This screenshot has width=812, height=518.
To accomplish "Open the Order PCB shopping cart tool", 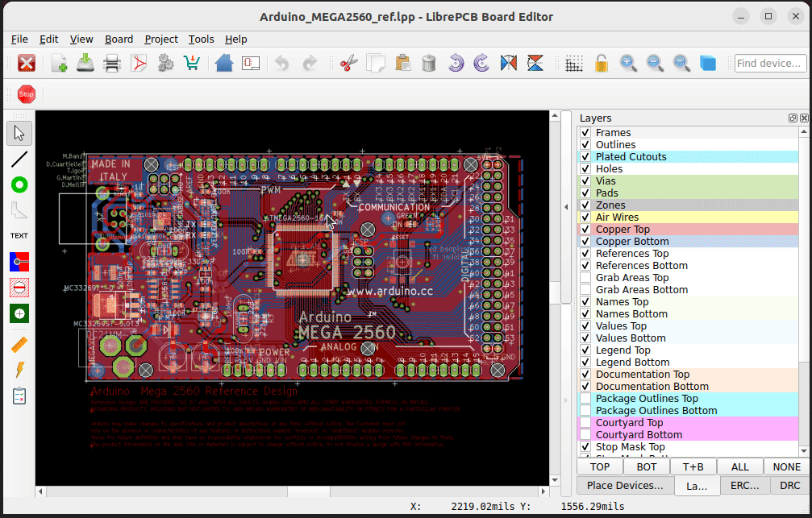I will pos(191,62).
